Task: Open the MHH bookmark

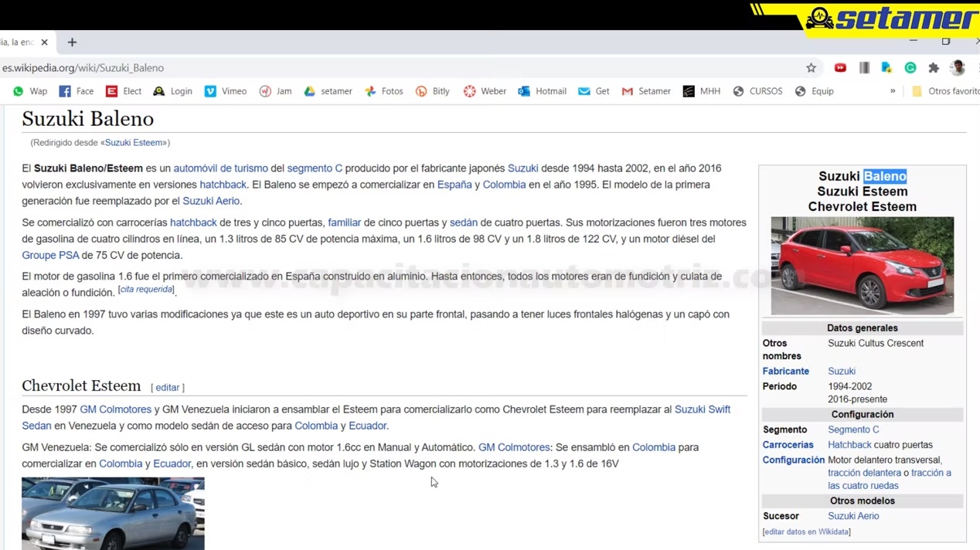Action: click(702, 91)
